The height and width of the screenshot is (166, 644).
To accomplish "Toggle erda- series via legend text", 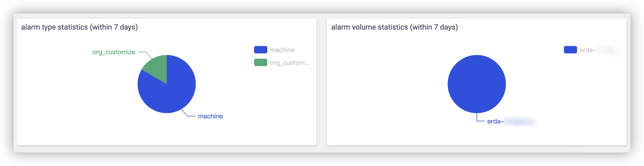I will 588,50.
